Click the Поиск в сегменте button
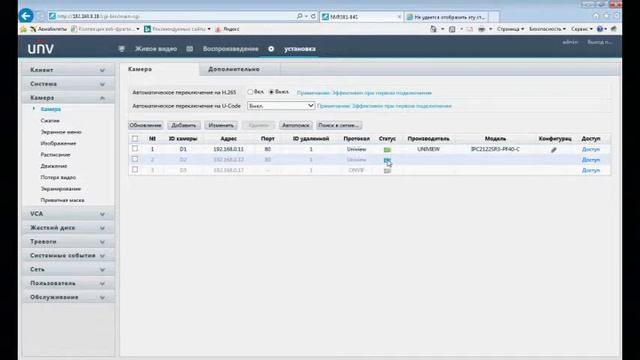Image resolution: width=640 pixels, height=360 pixels. (x=338, y=125)
